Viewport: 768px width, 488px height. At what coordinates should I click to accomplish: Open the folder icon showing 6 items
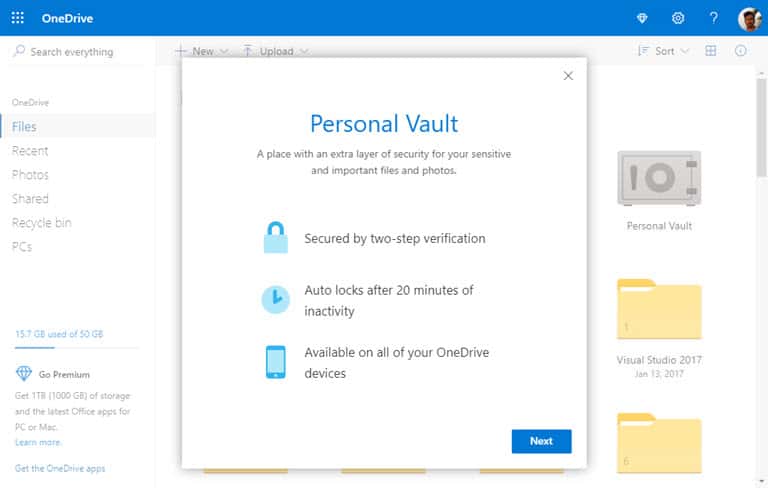coord(659,443)
